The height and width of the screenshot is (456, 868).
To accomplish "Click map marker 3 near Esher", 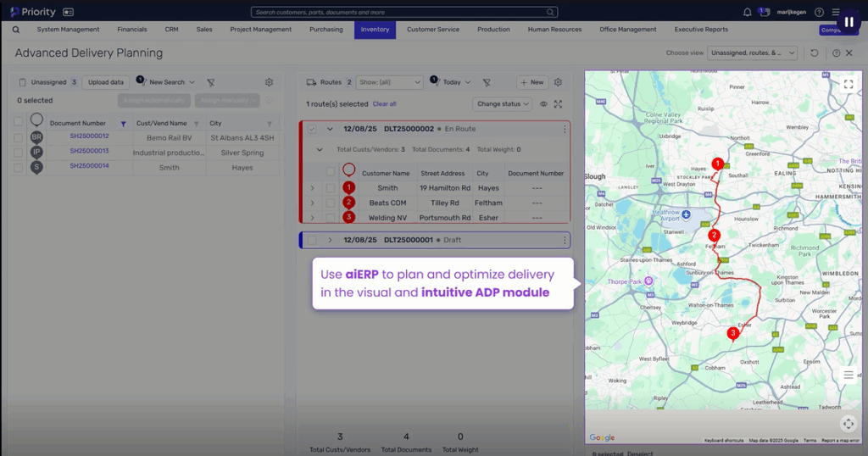I will tap(733, 333).
